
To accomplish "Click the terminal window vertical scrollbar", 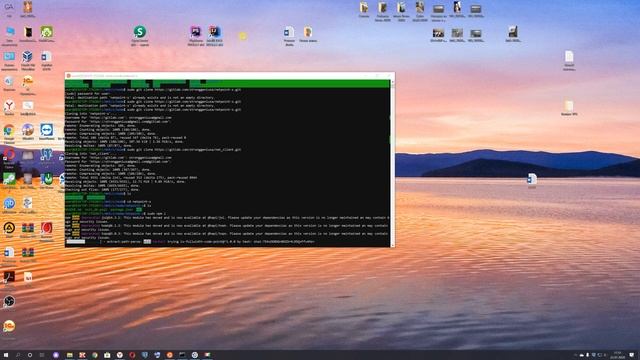I will click(392, 162).
